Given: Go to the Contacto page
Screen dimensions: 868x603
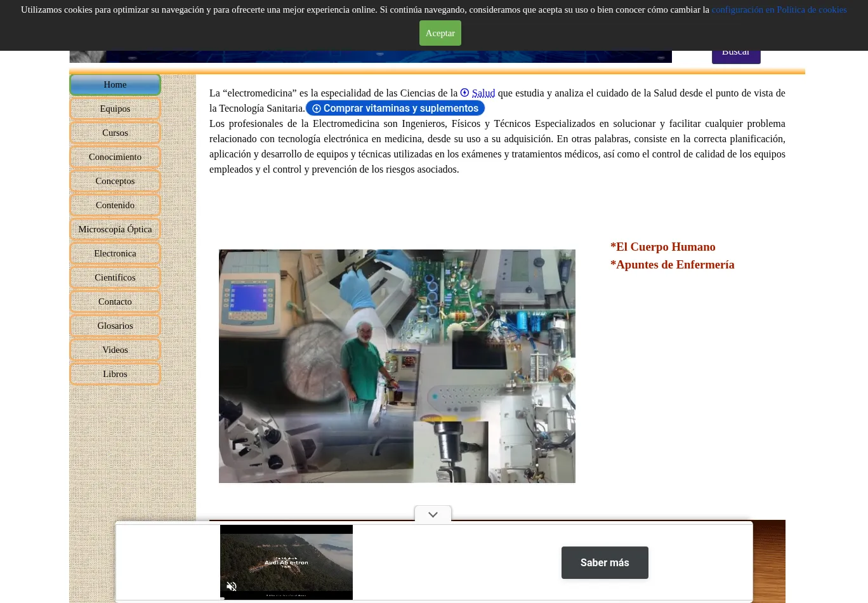Looking at the screenshot, I should pyautogui.click(x=115, y=301).
